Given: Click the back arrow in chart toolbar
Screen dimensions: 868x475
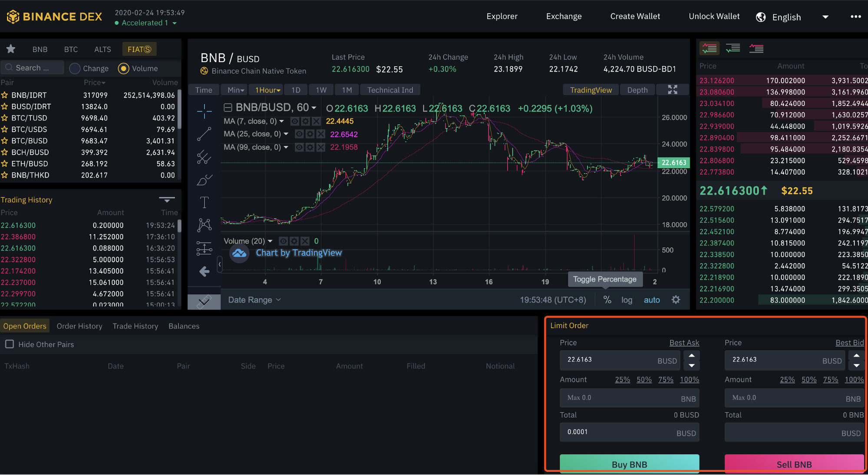Looking at the screenshot, I should tap(204, 272).
